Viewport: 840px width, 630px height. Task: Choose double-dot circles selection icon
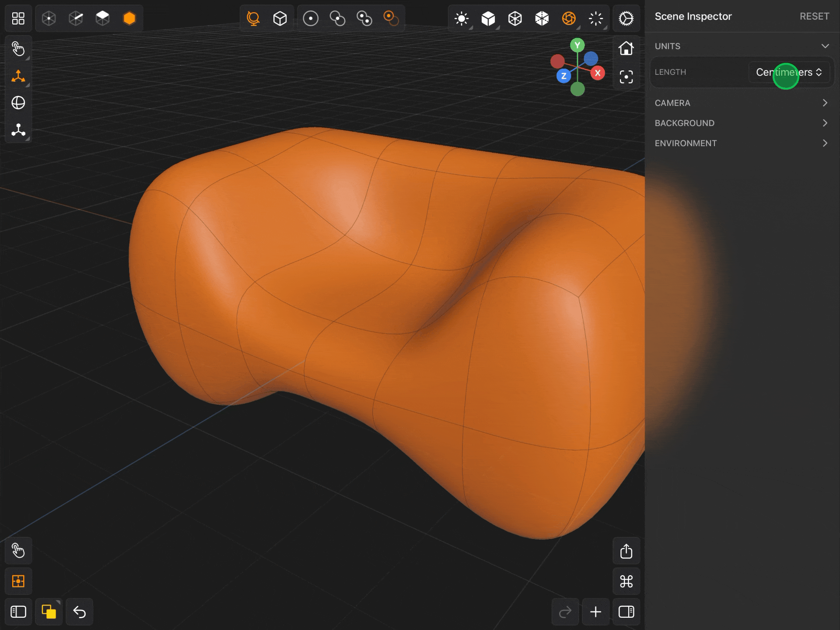click(x=364, y=18)
